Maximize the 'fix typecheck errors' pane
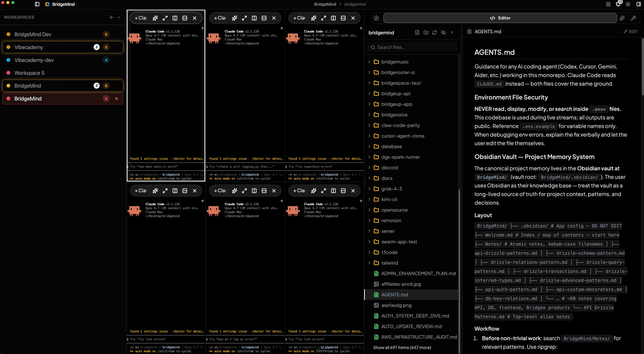 click(324, 18)
